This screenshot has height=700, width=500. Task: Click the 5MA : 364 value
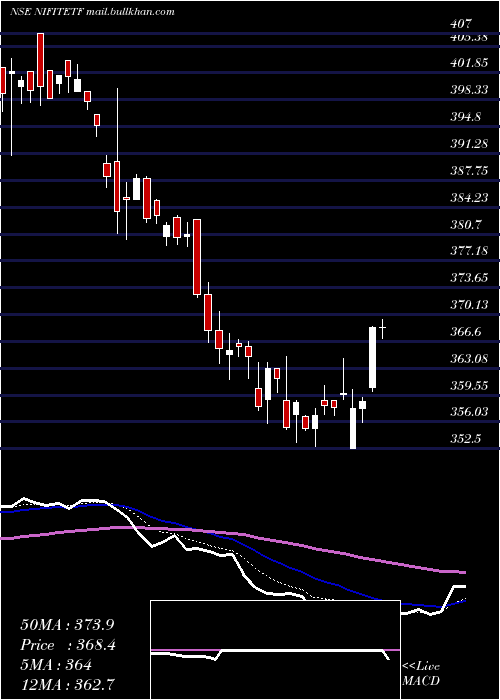pos(56,665)
